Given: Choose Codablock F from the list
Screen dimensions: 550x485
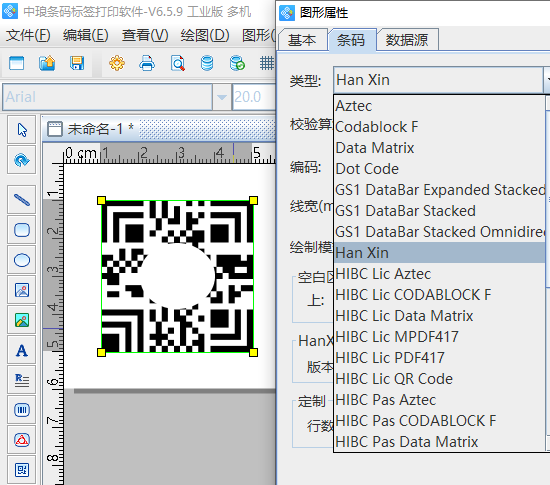Looking at the screenshot, I should pyautogui.click(x=439, y=127).
